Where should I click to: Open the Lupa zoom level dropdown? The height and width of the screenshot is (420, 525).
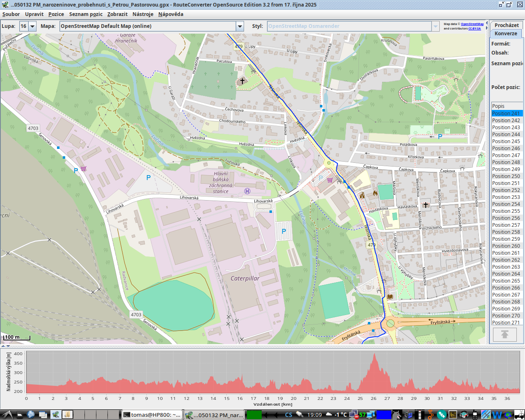(x=32, y=26)
